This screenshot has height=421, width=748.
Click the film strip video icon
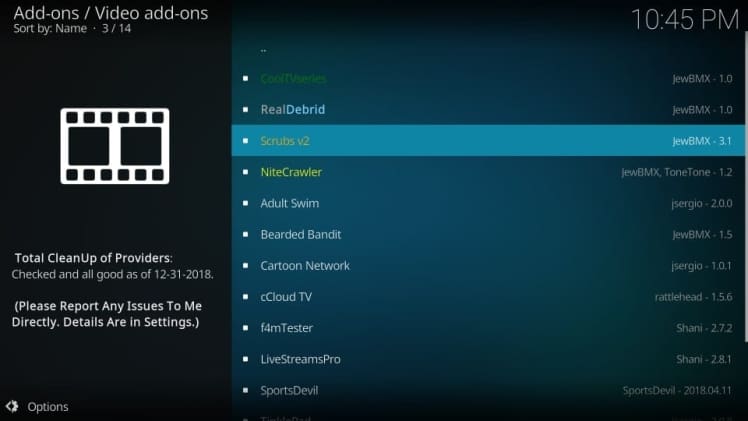pos(115,146)
